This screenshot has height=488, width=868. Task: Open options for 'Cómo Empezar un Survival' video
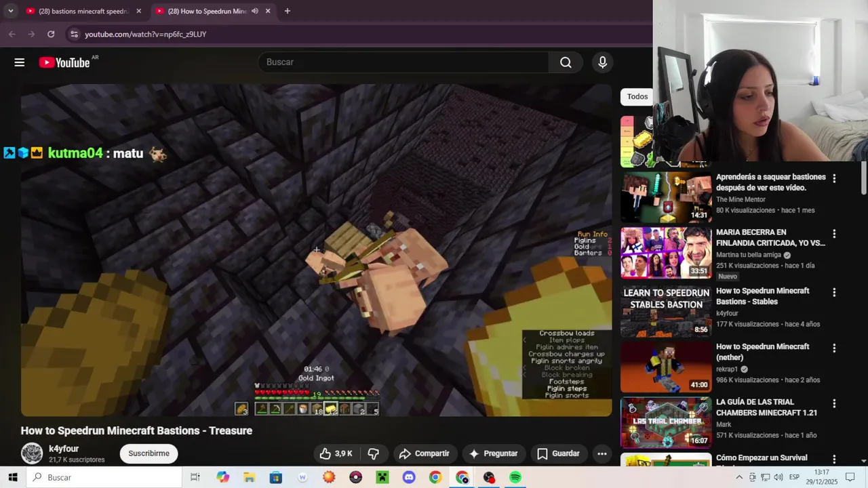[834, 459]
